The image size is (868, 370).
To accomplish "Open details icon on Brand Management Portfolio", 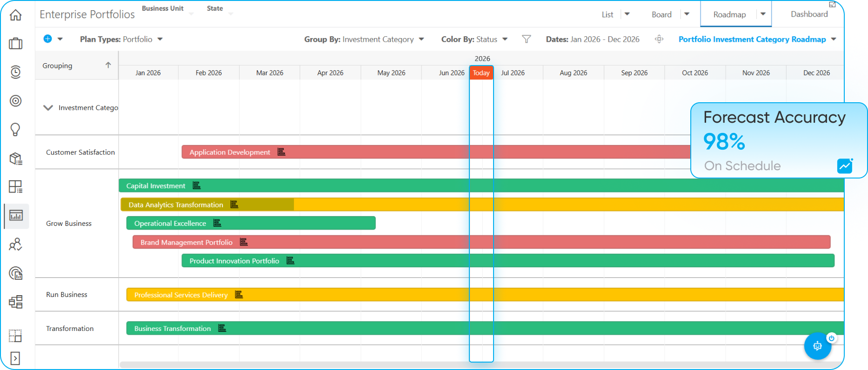I will tap(243, 242).
